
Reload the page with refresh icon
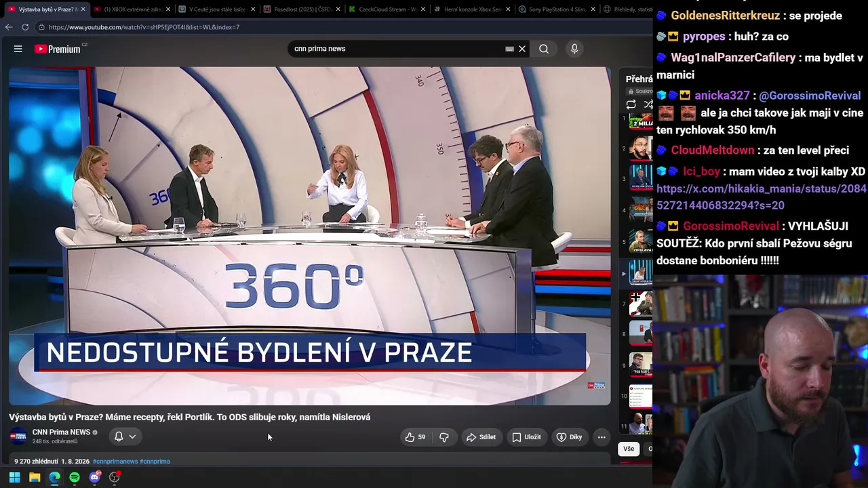(25, 27)
